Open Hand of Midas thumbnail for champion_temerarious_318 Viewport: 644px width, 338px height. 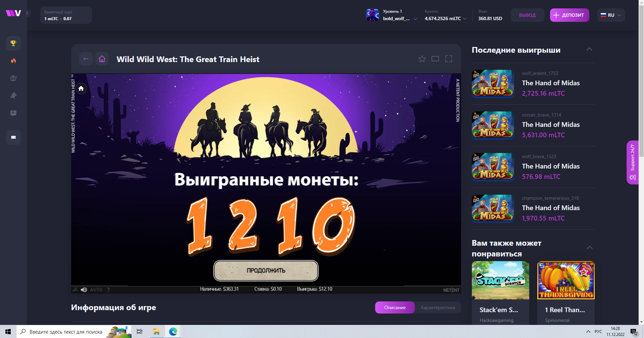click(x=493, y=208)
